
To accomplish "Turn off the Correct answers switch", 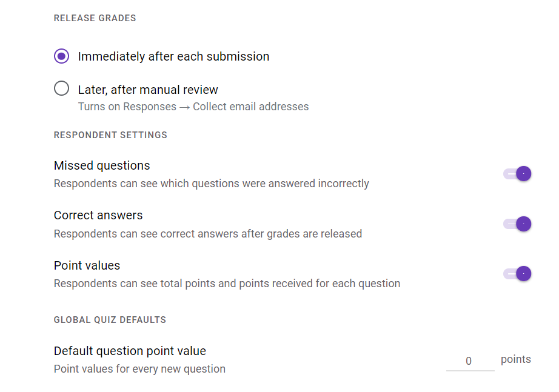I will 518,224.
